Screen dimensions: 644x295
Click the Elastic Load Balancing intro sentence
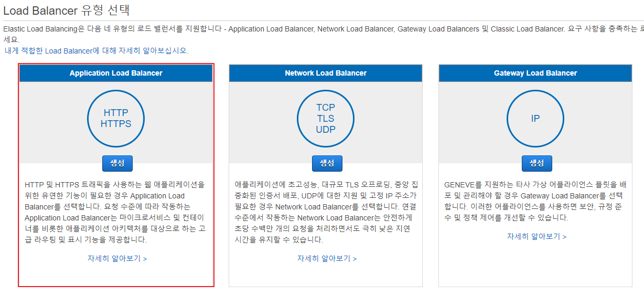323,34
